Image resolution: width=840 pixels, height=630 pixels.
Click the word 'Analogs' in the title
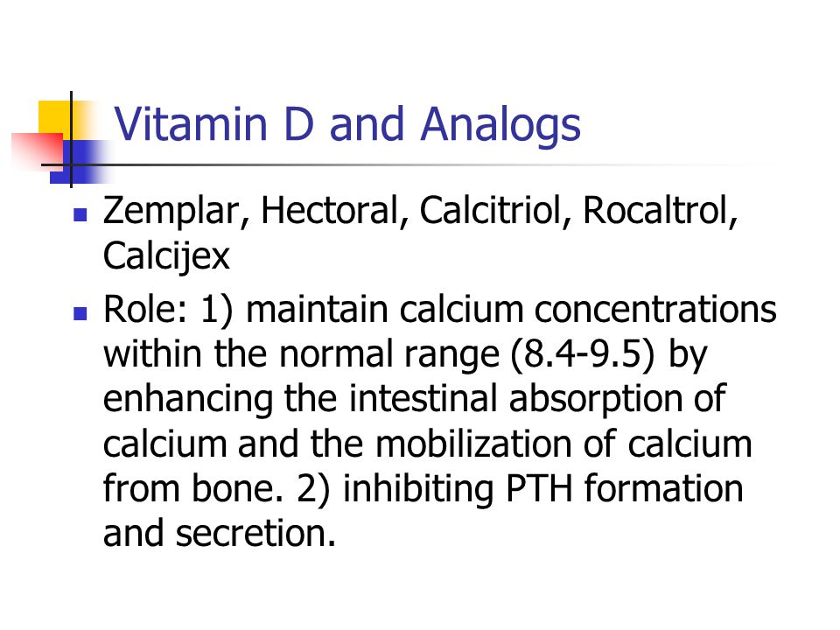(x=500, y=126)
